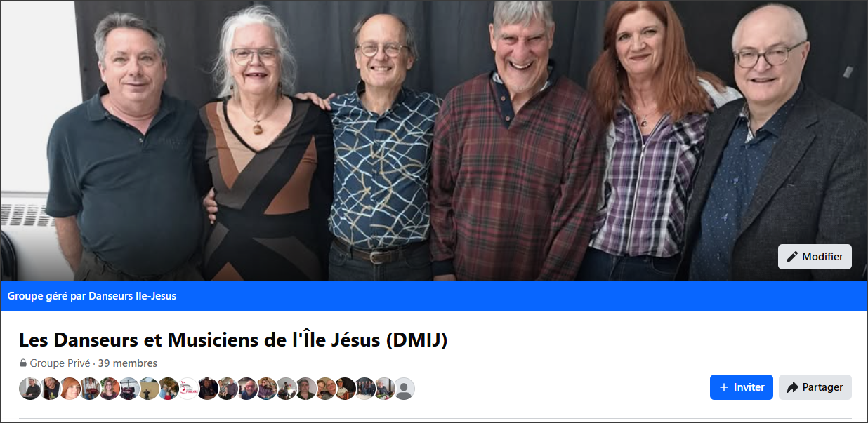Click the gray default silhouette member avatar
The width and height of the screenshot is (868, 423).
point(404,389)
